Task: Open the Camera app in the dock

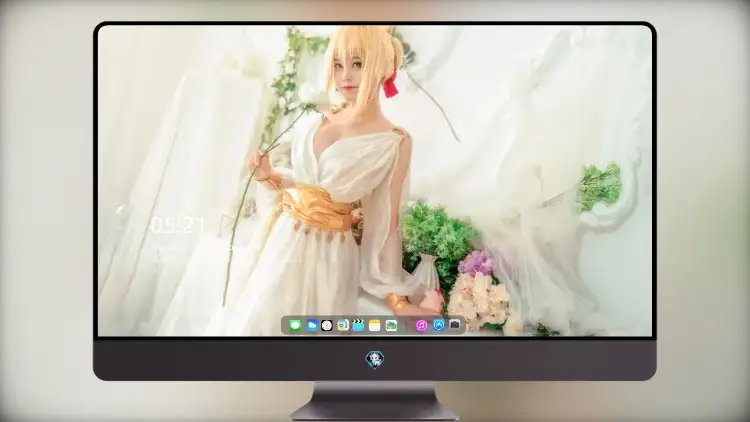Action: point(455,325)
